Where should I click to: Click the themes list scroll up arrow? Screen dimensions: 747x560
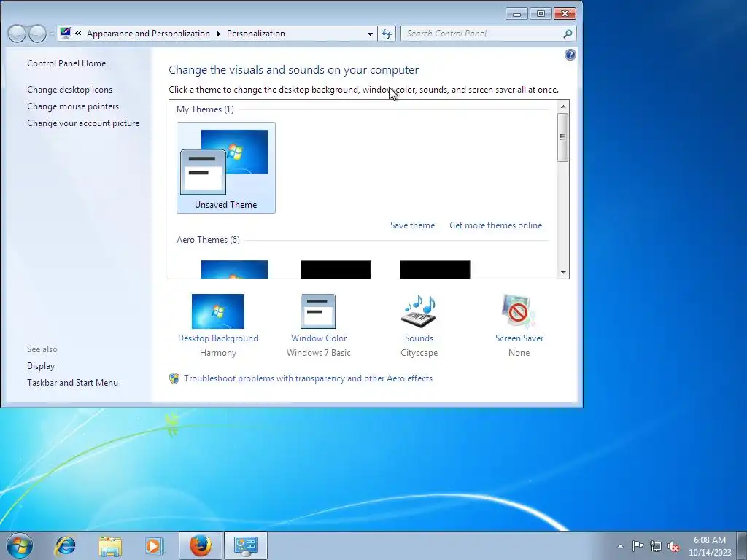point(563,106)
